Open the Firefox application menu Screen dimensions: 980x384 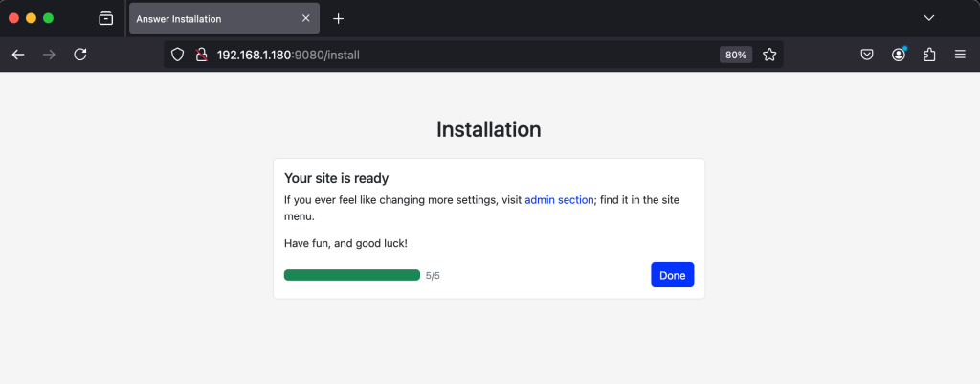tap(960, 55)
